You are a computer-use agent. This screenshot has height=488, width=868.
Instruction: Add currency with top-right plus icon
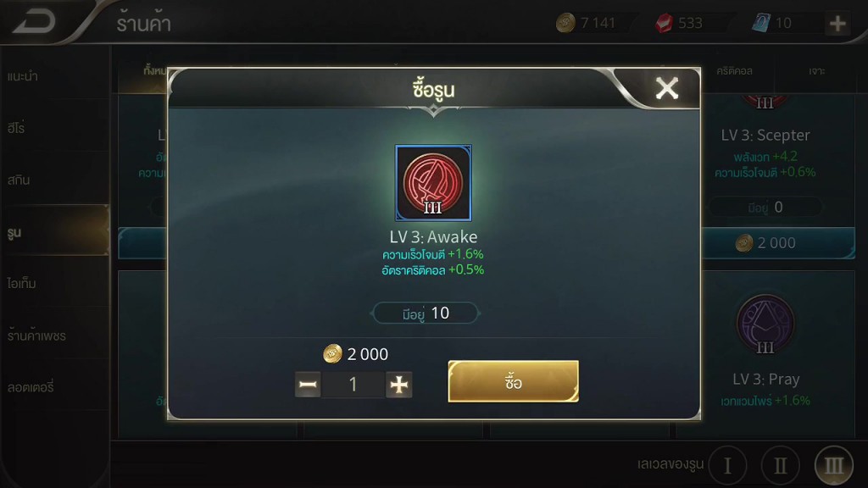837,23
